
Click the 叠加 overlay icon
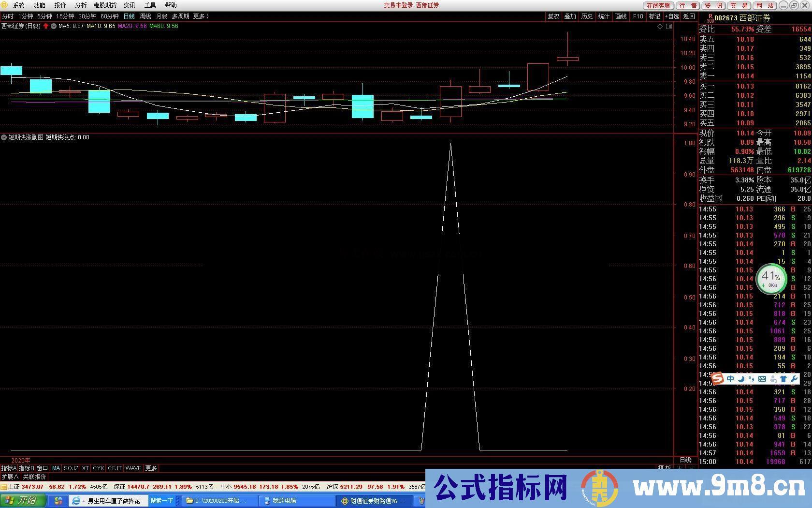[x=570, y=16]
